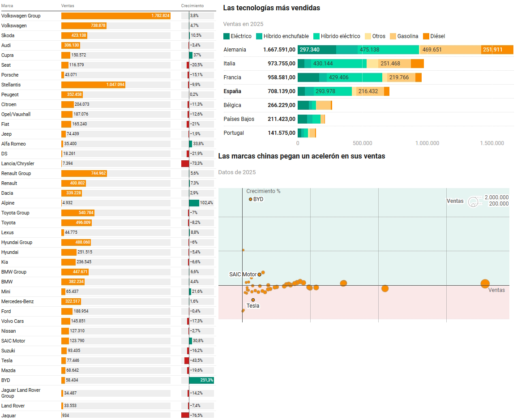Screen dimensions: 517x420
Task: Click the Portugal country label
Action: pyautogui.click(x=234, y=133)
